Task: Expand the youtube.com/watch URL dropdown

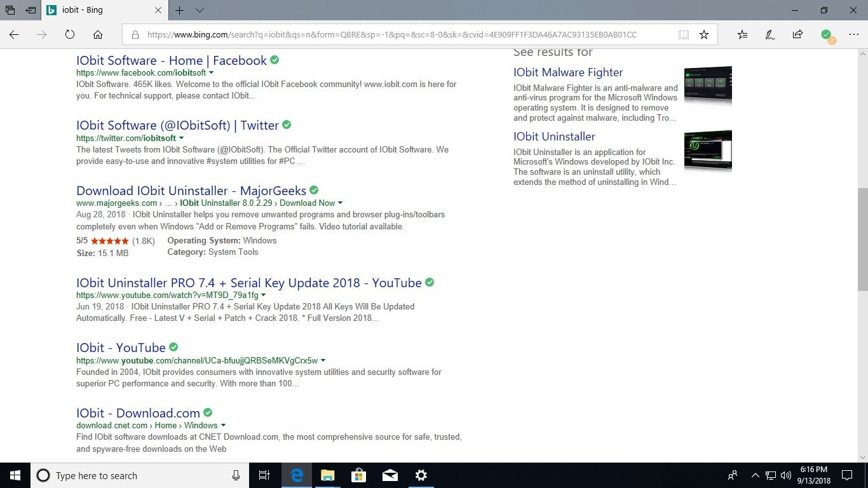Action: click(x=264, y=295)
